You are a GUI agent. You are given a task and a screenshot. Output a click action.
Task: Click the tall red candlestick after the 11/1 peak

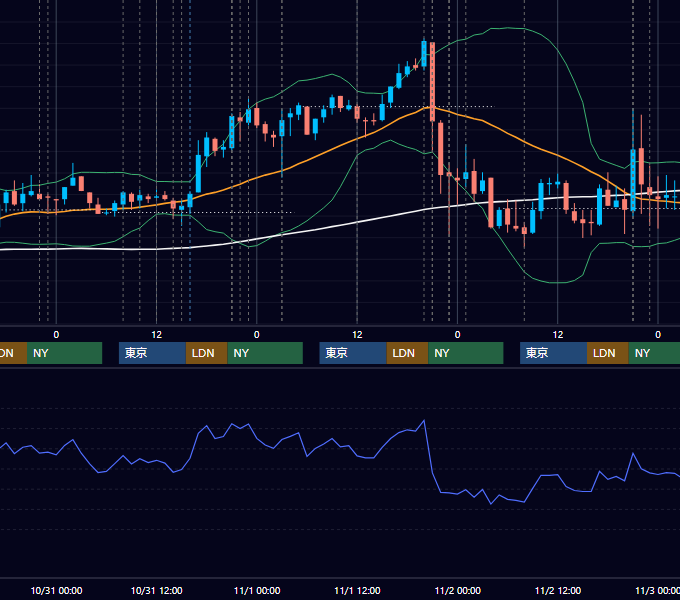(432, 82)
